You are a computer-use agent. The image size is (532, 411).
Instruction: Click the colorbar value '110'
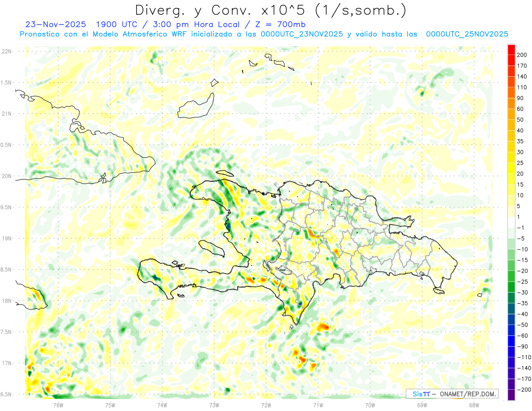(522, 87)
